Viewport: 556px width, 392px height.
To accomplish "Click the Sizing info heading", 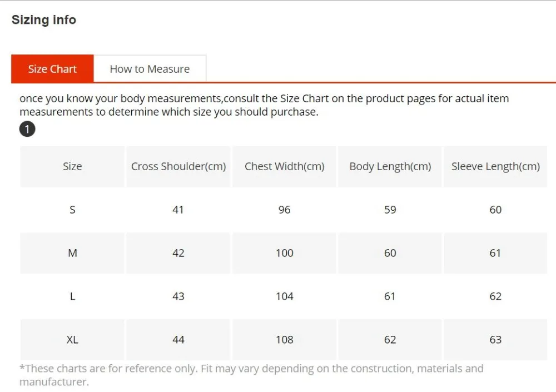I will [44, 20].
